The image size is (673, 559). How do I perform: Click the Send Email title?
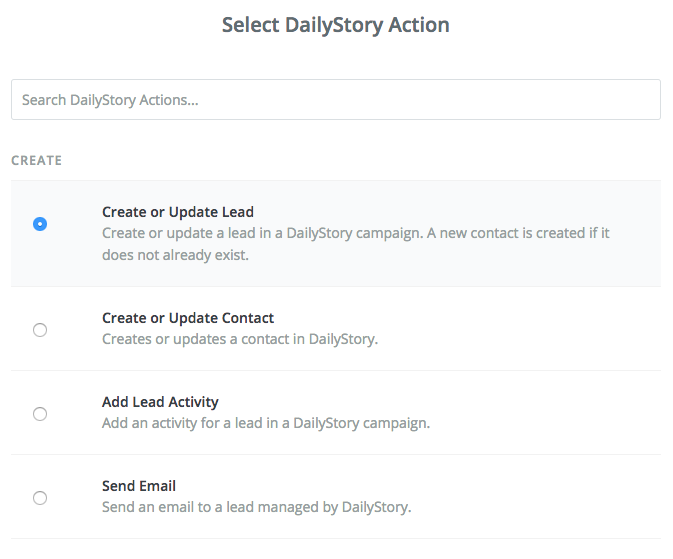pos(139,486)
